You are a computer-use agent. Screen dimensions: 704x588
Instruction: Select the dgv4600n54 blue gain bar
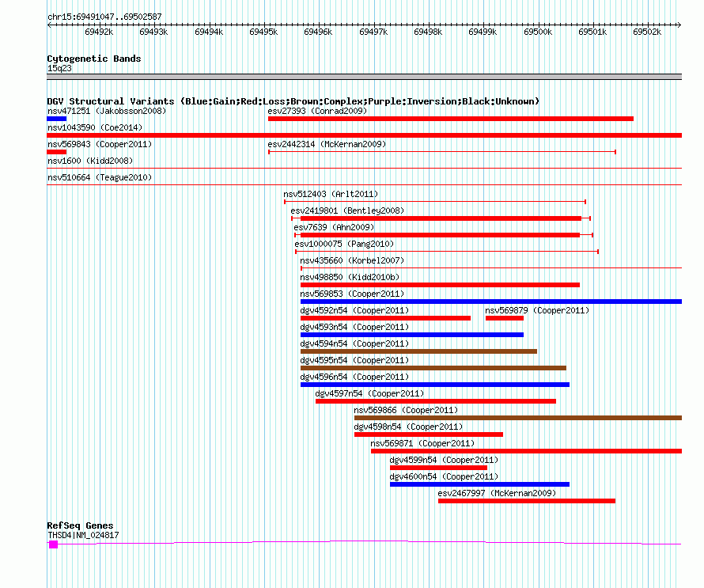(x=479, y=484)
